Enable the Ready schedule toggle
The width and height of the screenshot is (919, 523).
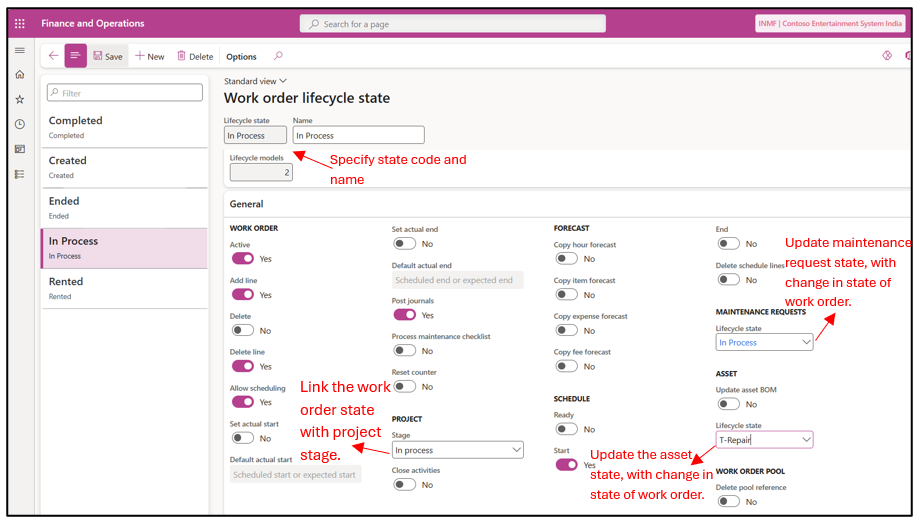(566, 429)
